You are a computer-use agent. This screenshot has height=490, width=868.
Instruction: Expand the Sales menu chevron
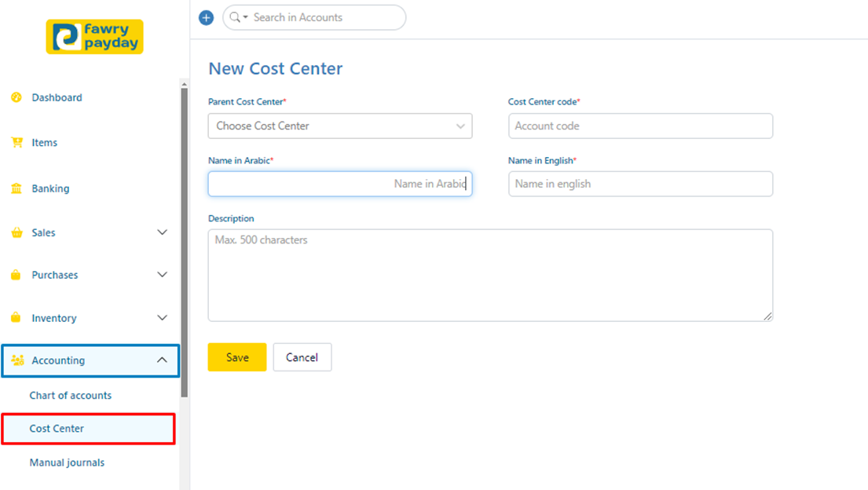163,232
